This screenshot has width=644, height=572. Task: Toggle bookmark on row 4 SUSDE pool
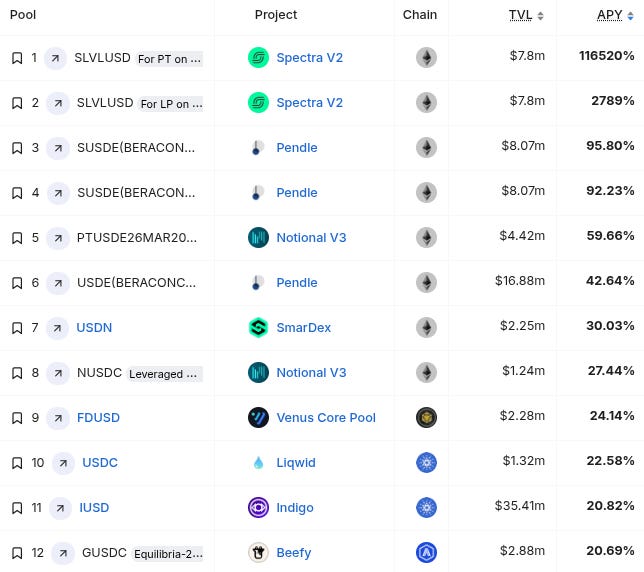pos(17,193)
